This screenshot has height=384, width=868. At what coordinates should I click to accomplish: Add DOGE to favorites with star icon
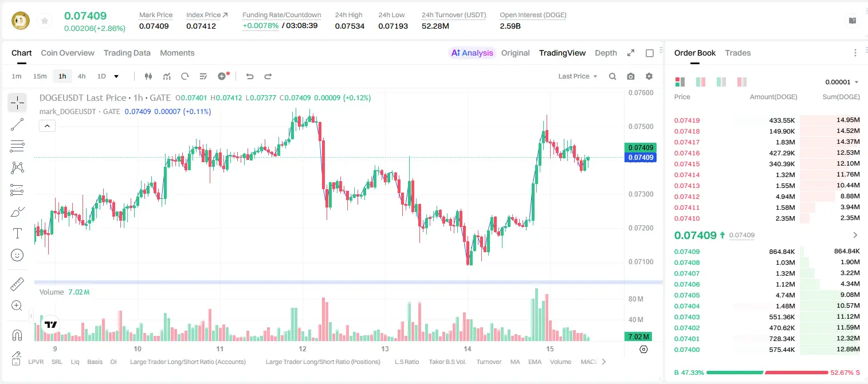[x=45, y=21]
